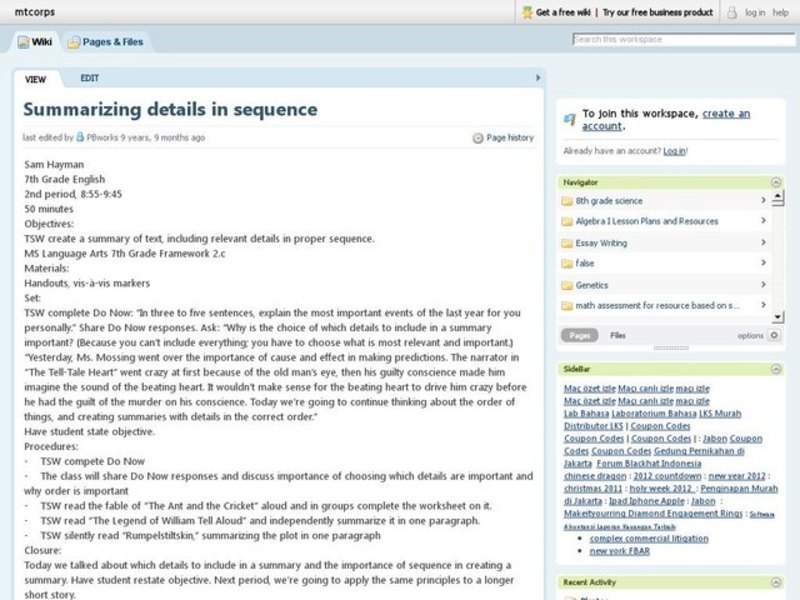This screenshot has height=600, width=800.
Task: Toggle Navigator list to Pages view
Action: (579, 336)
